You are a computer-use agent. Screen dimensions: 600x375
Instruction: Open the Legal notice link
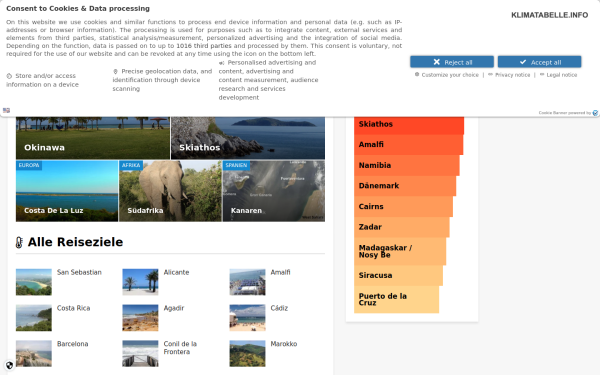click(x=561, y=75)
